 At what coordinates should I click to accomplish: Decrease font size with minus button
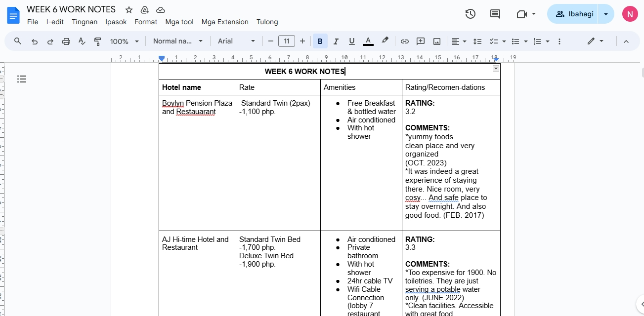pyautogui.click(x=270, y=41)
